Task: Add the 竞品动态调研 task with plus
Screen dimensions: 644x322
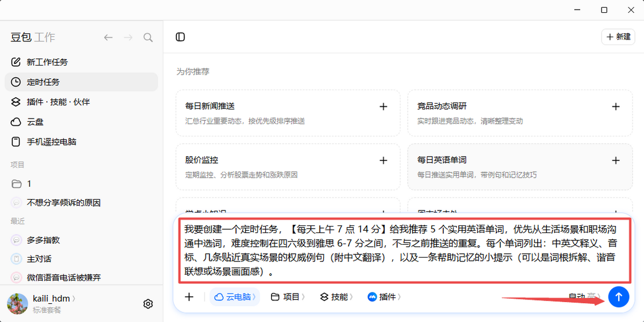Action: pos(616,106)
